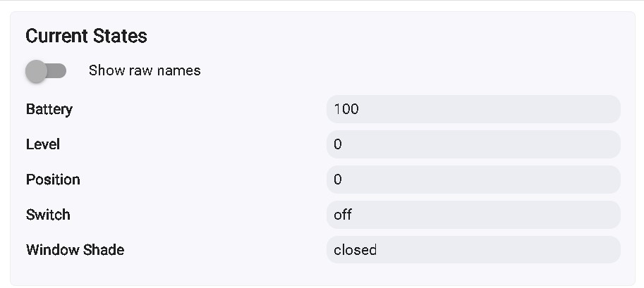Click the gray knob of the raw names toggle
The image size is (644, 288).
pos(37,70)
